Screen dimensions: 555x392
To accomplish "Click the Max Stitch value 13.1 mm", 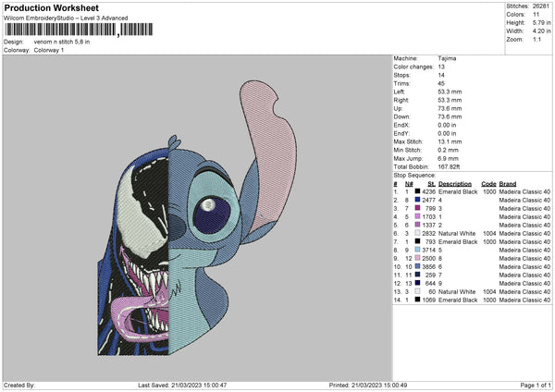I will [450, 141].
